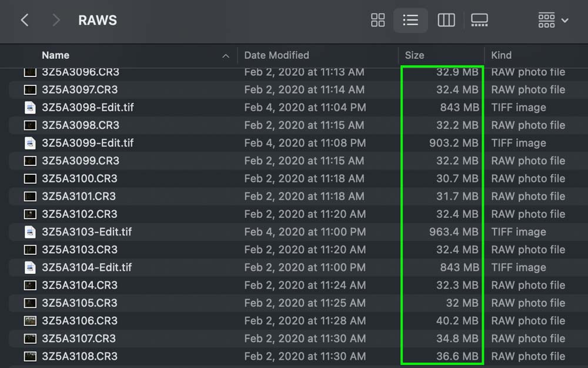Open the group-by dropdown chevron
The height and width of the screenshot is (368, 588).
tap(566, 19)
